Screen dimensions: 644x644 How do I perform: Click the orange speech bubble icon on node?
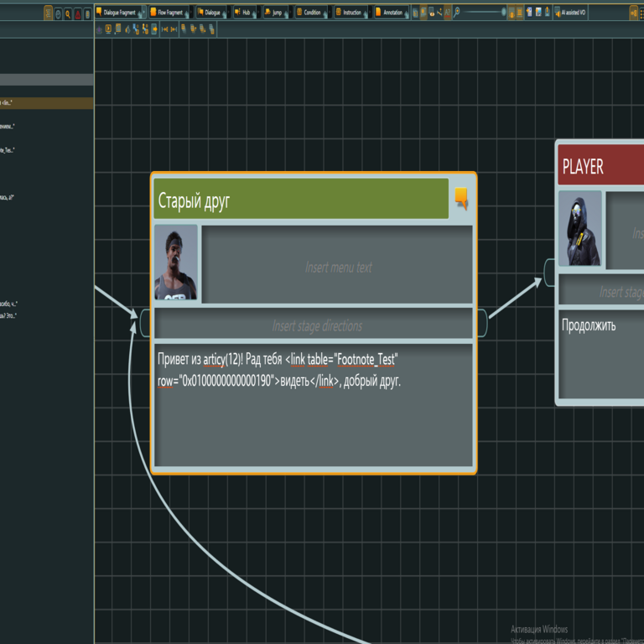(x=461, y=198)
